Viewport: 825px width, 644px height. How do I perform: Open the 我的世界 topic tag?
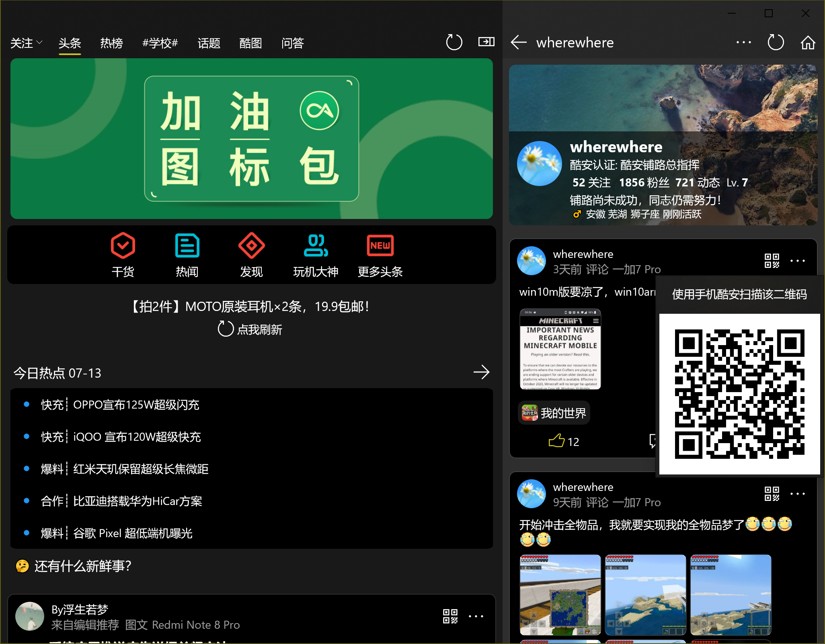click(554, 413)
